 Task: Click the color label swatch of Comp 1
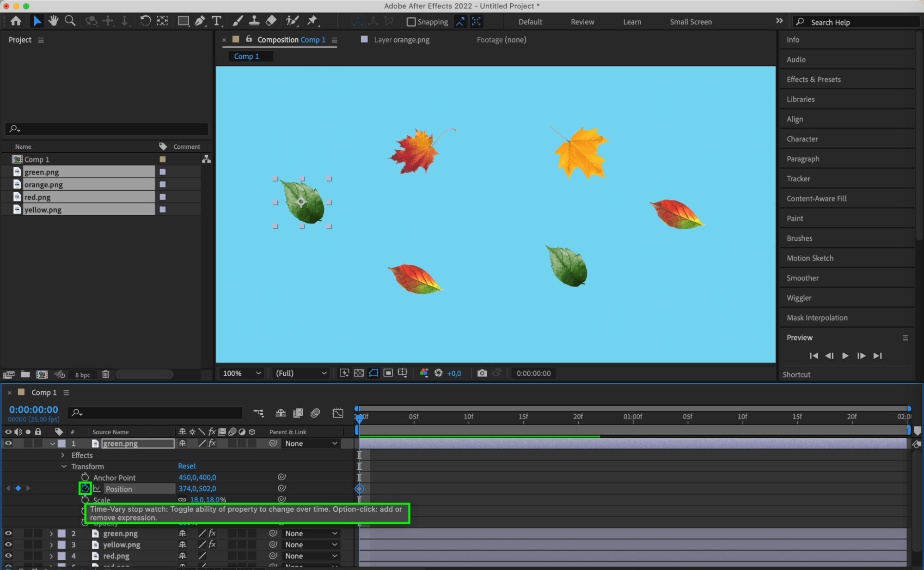pyautogui.click(x=163, y=159)
